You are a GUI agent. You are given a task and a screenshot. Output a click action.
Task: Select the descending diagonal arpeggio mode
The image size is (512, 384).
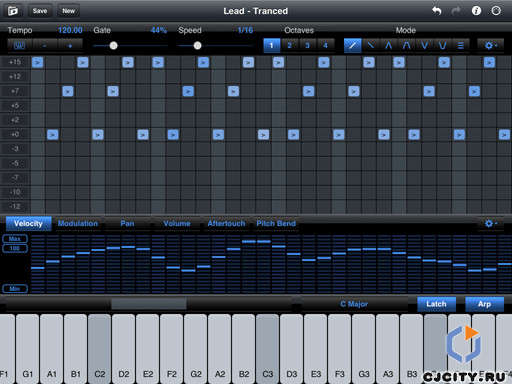pyautogui.click(x=370, y=45)
